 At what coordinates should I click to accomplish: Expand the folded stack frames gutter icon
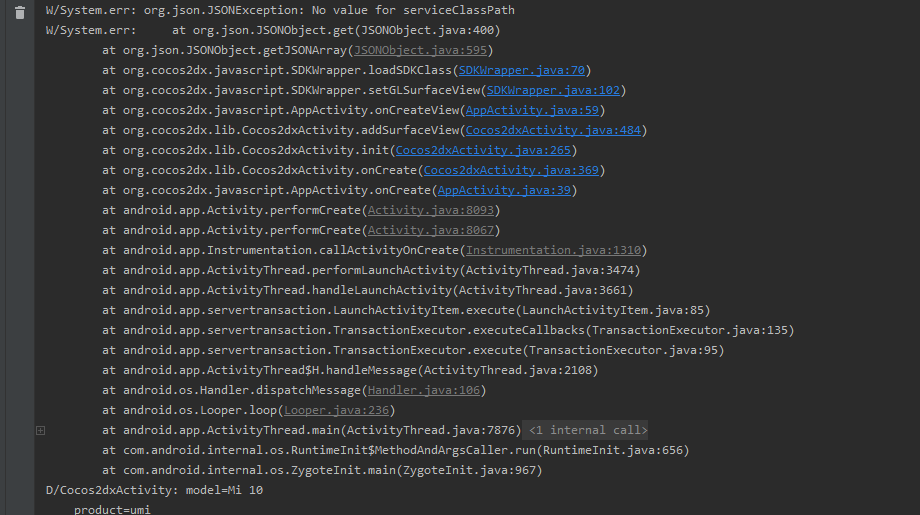click(x=40, y=430)
